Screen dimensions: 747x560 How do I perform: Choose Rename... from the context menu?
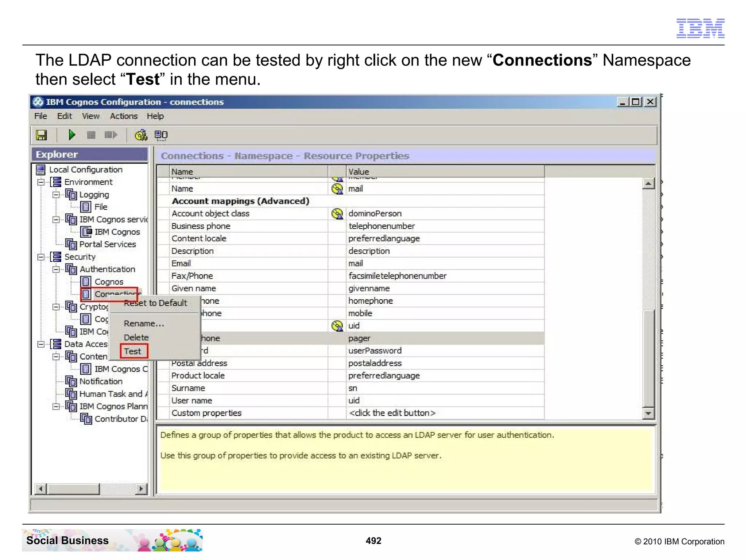144,323
